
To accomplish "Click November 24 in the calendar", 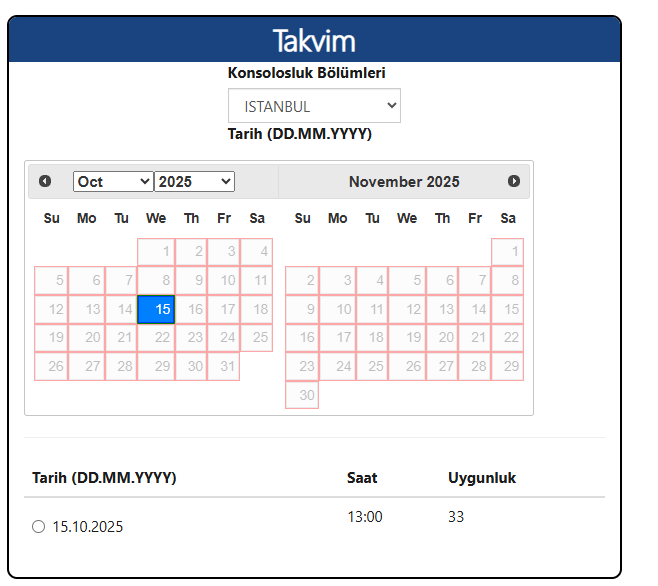I will tap(338, 366).
